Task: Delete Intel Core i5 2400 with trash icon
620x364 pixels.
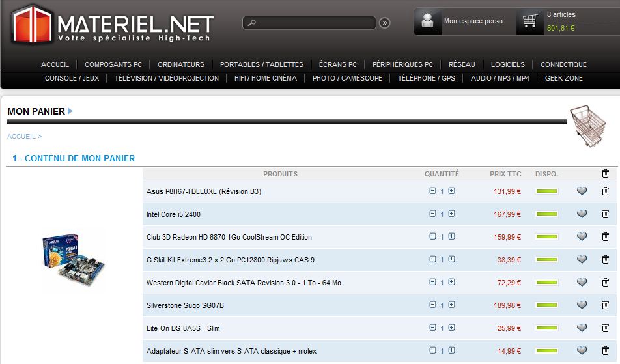Action: (x=605, y=214)
